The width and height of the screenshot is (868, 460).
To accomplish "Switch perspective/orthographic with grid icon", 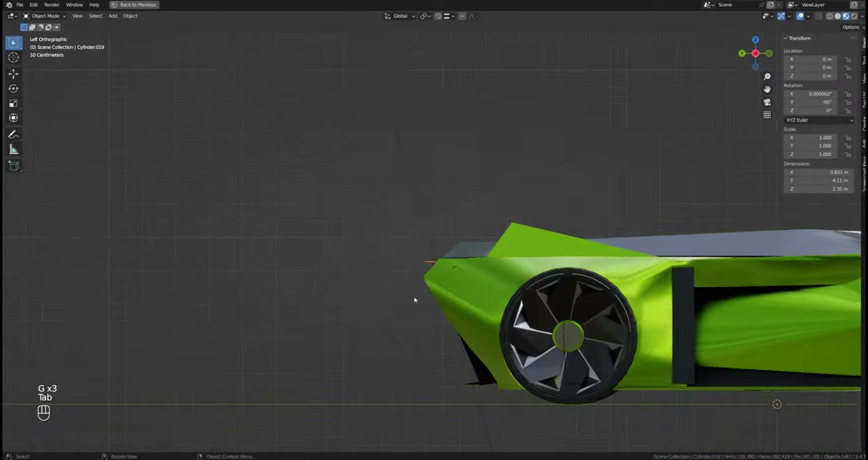I will click(x=767, y=115).
